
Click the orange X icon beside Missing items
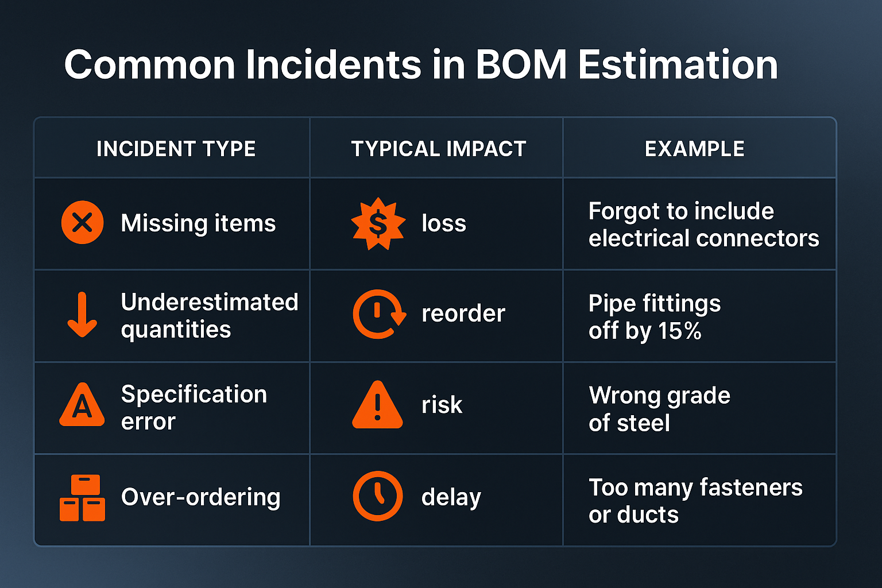82,222
